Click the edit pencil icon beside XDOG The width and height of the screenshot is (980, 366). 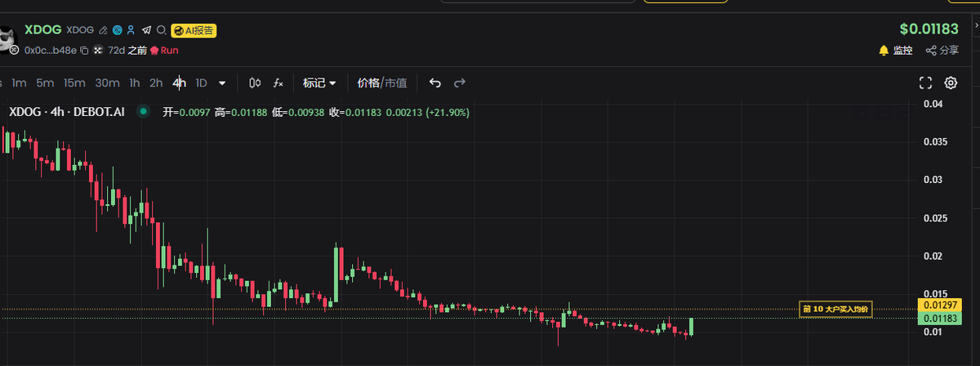click(103, 30)
